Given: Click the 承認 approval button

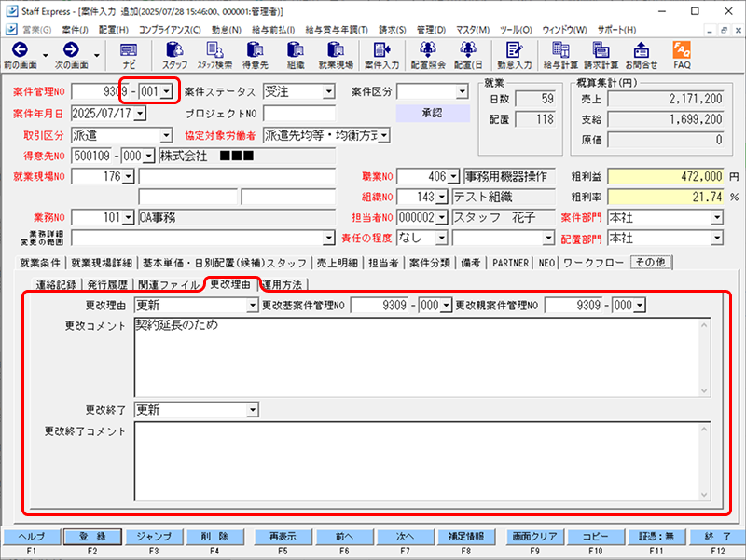Looking at the screenshot, I should point(433,113).
